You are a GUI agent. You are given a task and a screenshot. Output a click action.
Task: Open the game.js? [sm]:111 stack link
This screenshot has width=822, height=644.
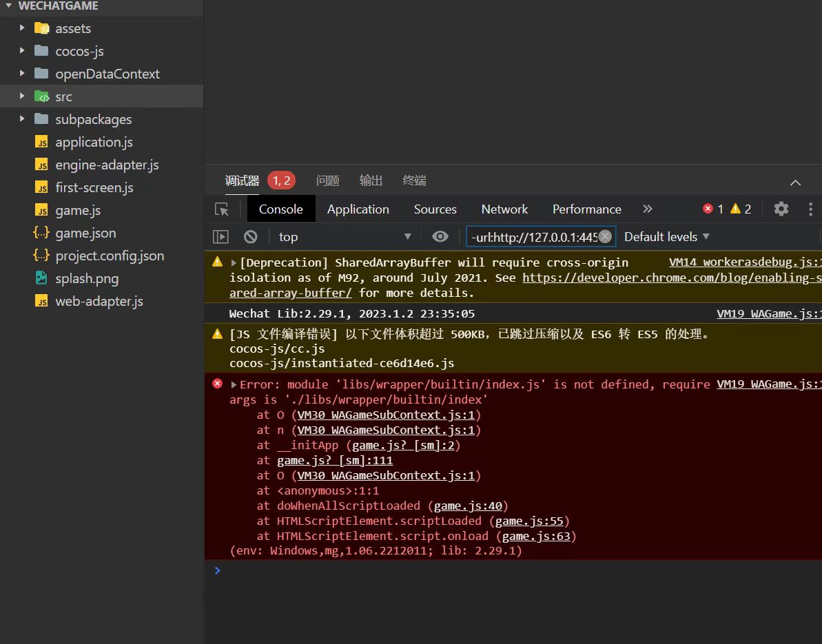(x=335, y=460)
